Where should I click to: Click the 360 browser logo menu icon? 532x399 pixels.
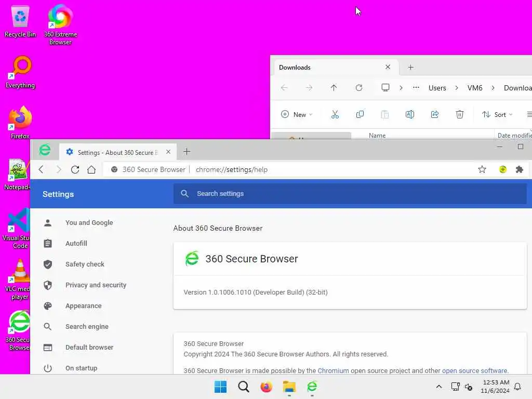tap(45, 150)
